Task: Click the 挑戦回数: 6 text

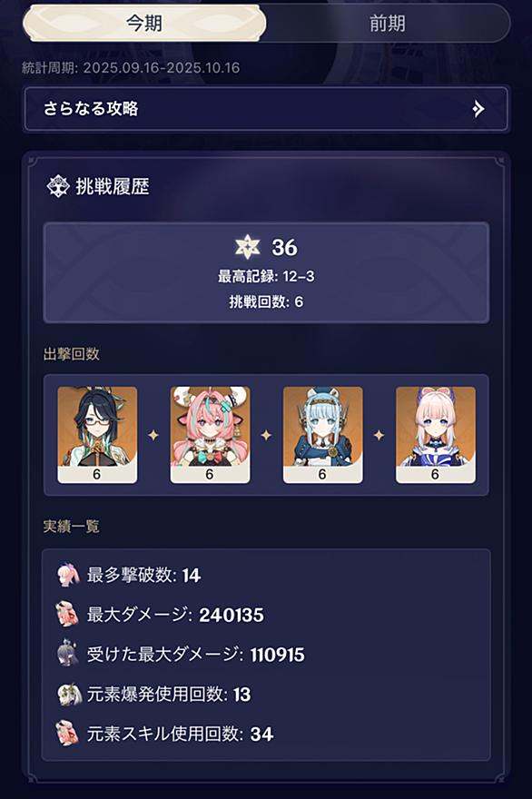Action: (266, 301)
